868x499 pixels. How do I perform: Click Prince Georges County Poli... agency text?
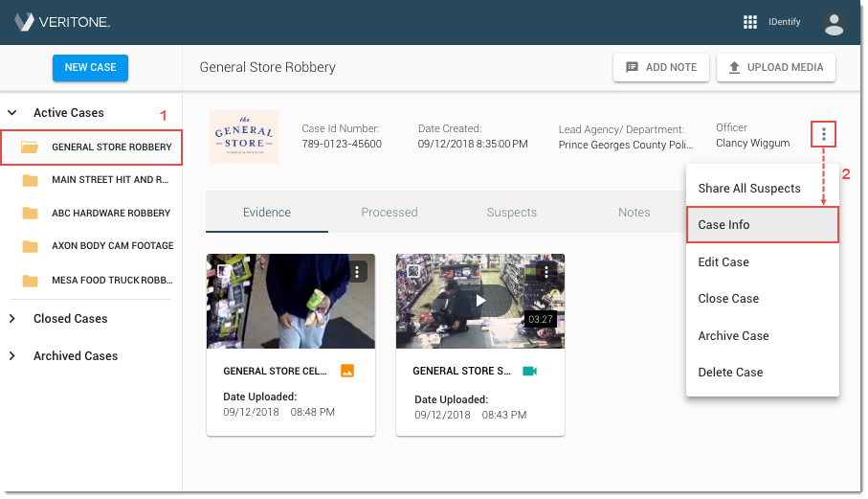(626, 146)
